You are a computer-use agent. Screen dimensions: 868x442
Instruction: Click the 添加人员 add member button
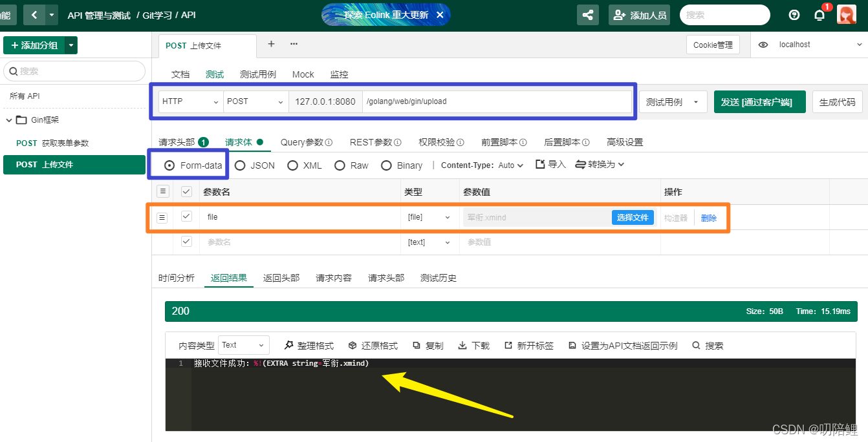point(639,15)
